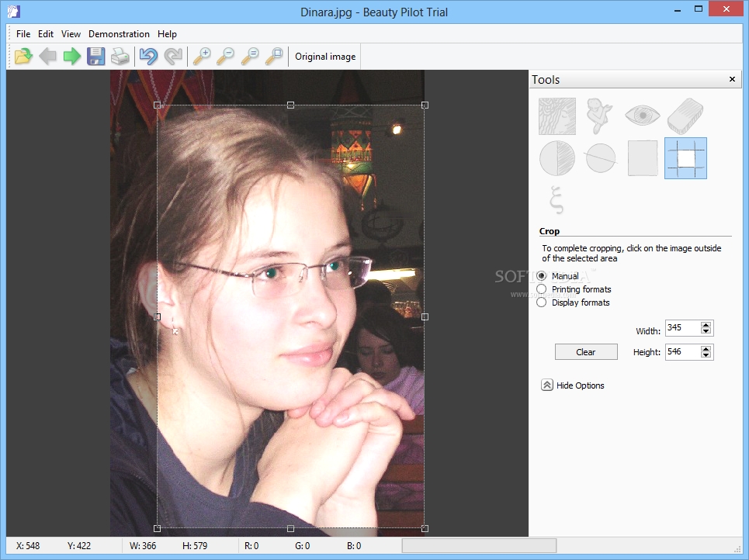Click the right-middle crop selection handle
This screenshot has height=560, width=749.
[x=425, y=316]
